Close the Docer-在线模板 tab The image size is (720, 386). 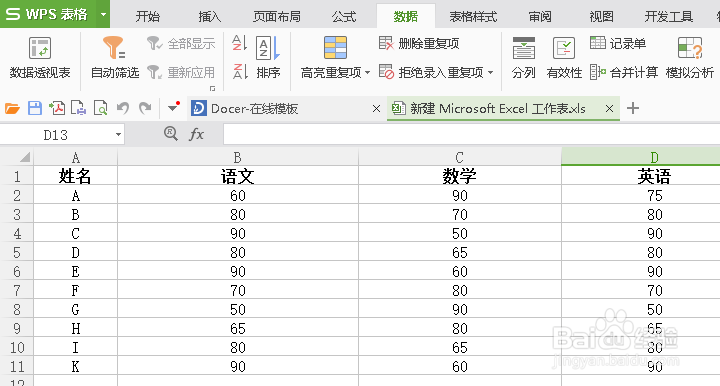376,109
